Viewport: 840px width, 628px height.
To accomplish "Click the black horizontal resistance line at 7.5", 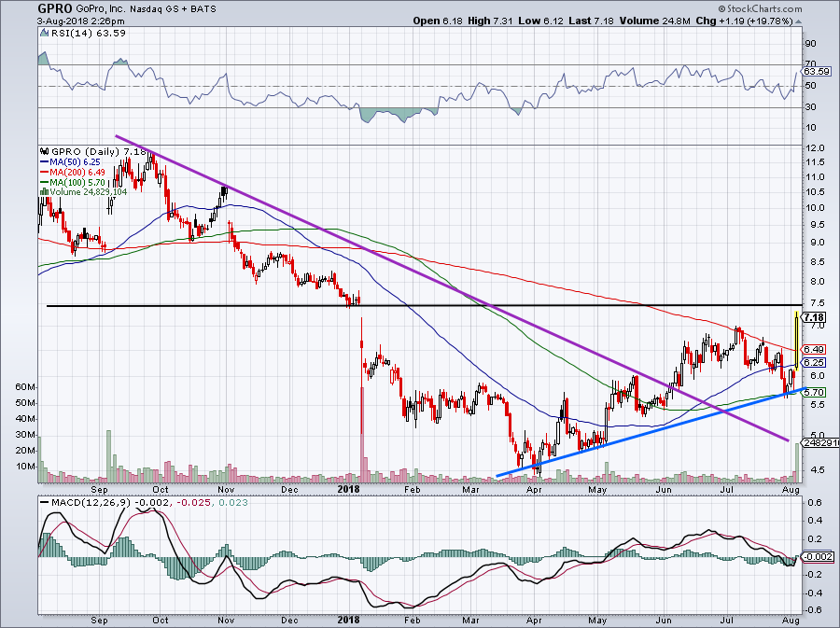I will pyautogui.click(x=423, y=306).
